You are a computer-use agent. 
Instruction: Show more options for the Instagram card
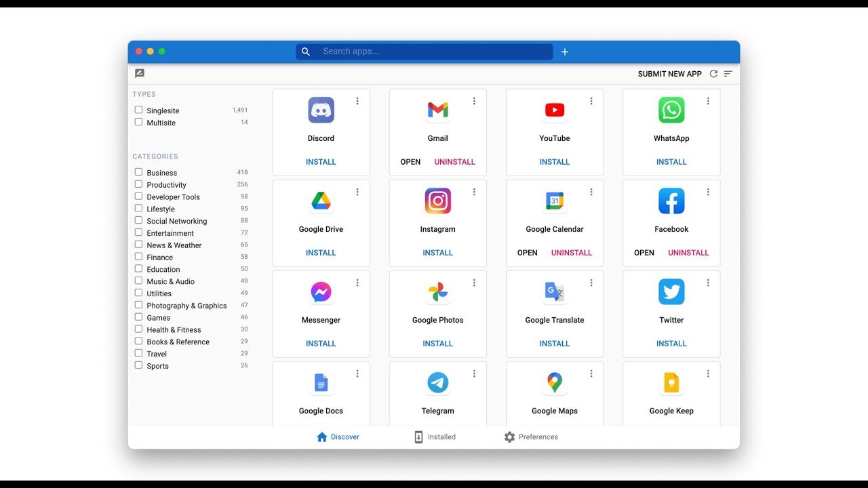[474, 192]
